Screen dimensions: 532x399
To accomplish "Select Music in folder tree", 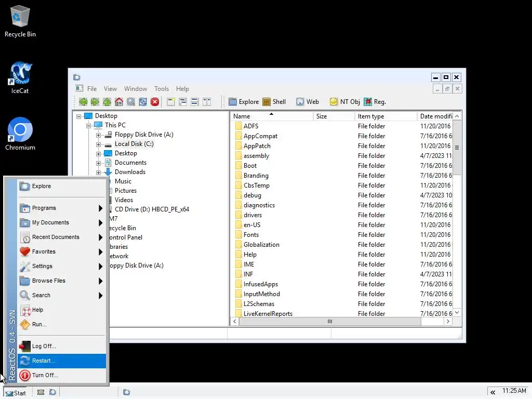I will [123, 181].
